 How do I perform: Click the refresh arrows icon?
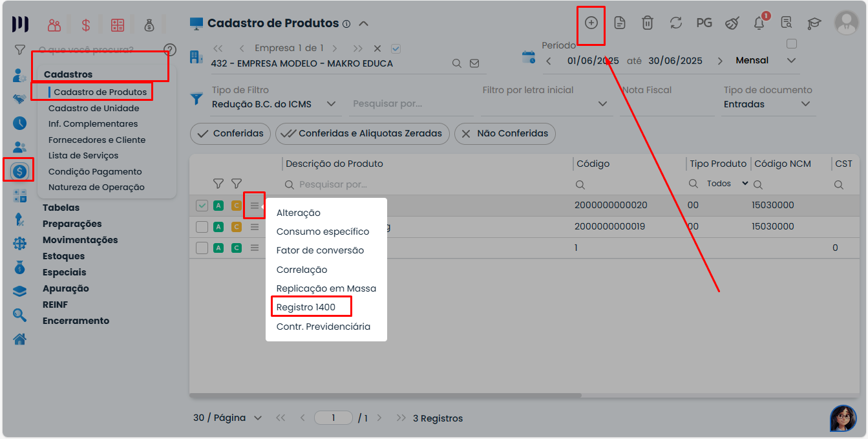676,23
